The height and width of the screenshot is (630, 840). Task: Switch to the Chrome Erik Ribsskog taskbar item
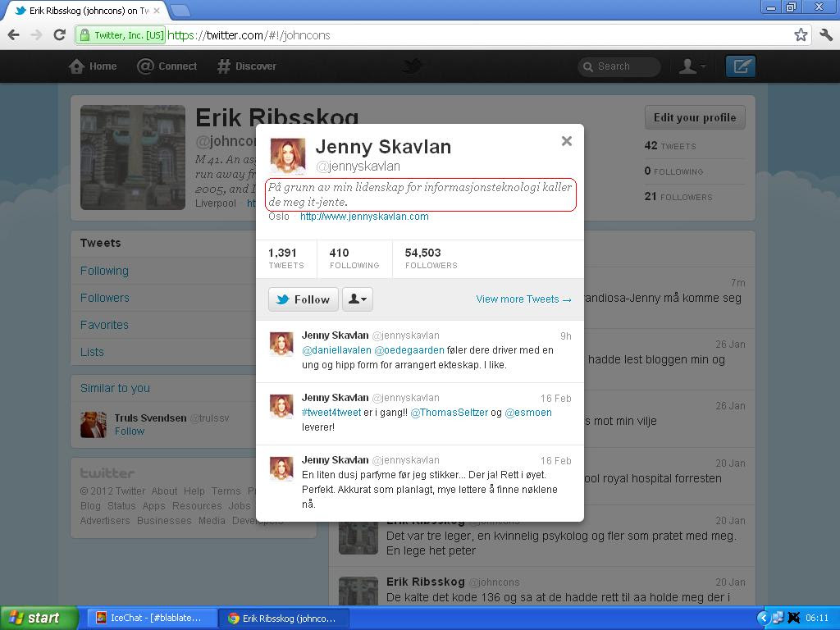coord(284,619)
